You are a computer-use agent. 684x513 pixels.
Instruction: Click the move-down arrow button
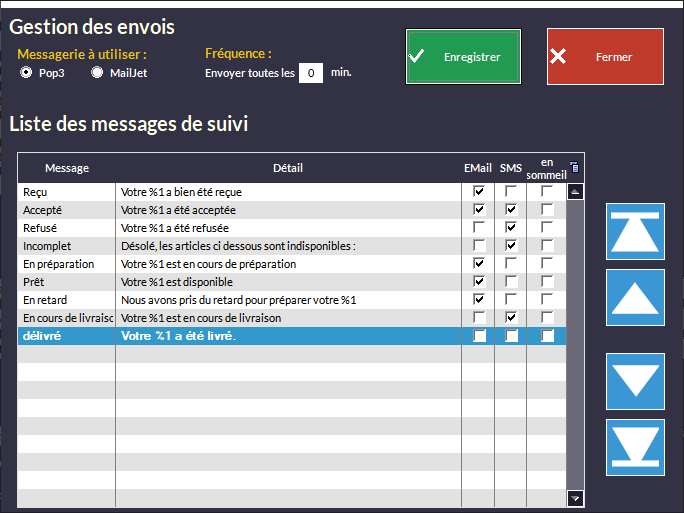[635, 381]
